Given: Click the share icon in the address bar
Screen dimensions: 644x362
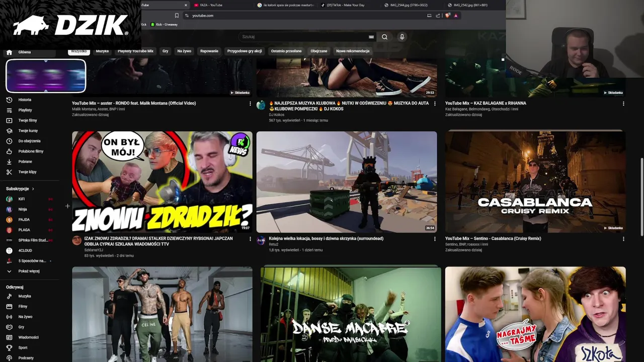Looking at the screenshot, I should click(438, 16).
